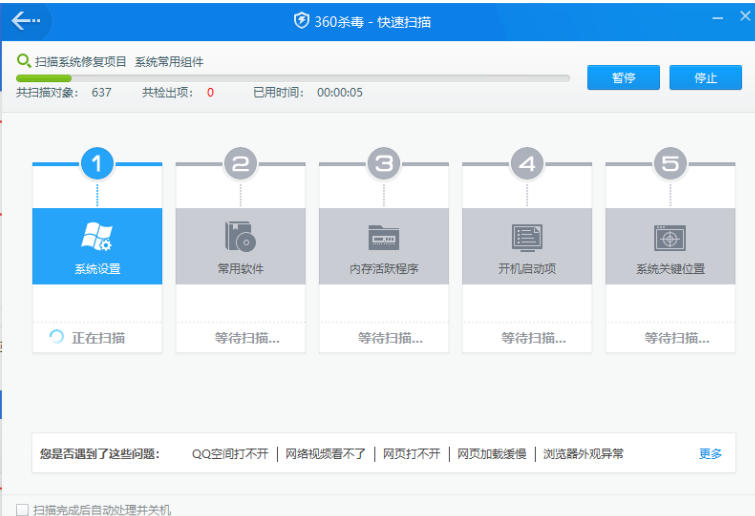The height and width of the screenshot is (516, 755).
Task: Select the 系统设置 Windows gear icon
Action: [97, 237]
